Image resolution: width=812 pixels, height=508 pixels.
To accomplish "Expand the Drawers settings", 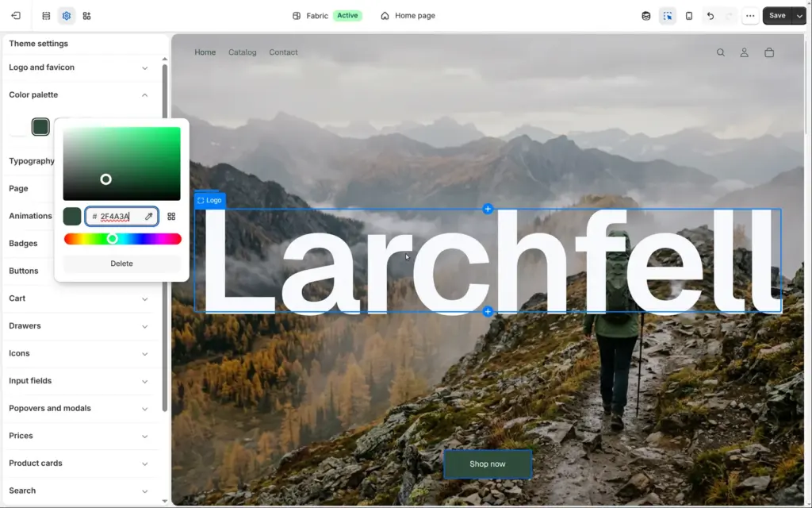I will [x=79, y=326].
